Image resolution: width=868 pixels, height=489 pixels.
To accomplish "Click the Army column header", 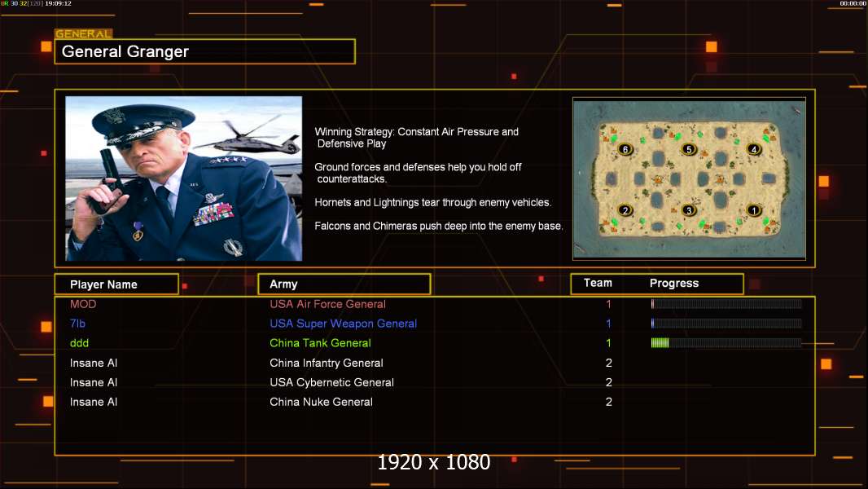I will pyautogui.click(x=344, y=284).
